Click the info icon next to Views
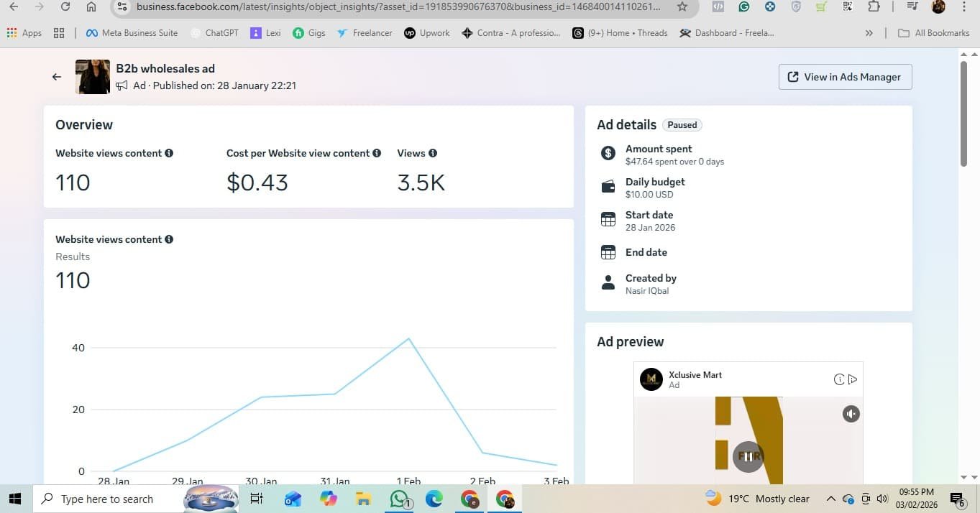 (433, 153)
